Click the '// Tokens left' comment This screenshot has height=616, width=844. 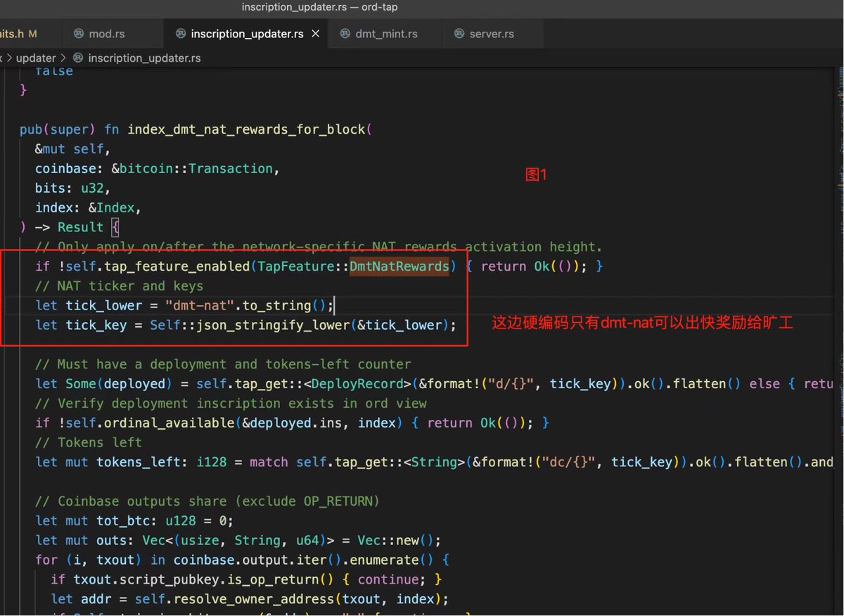tap(89, 442)
